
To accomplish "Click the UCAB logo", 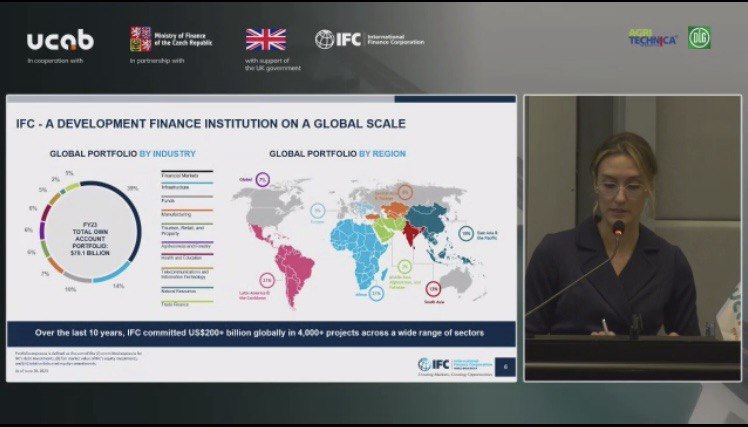I will point(60,41).
